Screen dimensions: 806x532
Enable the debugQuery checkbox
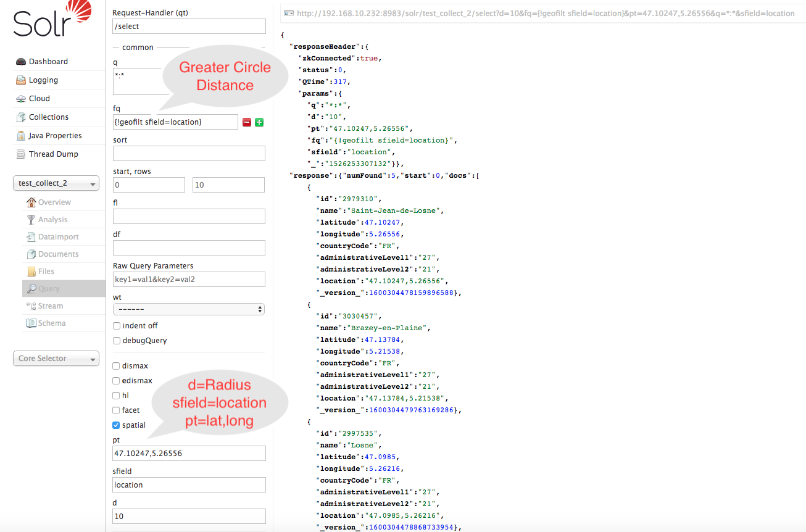(x=117, y=341)
